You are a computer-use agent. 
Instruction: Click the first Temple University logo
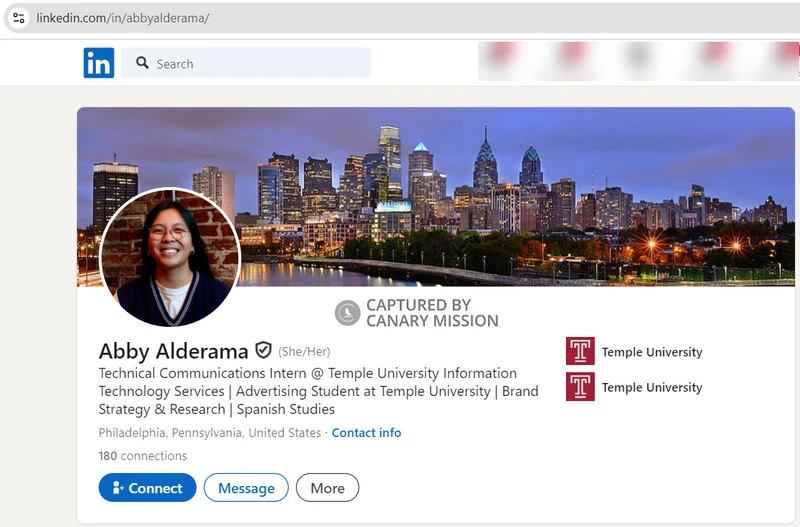point(580,351)
